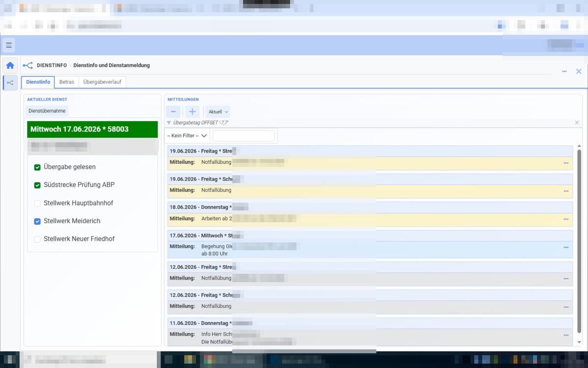Screen dimensions: 588x368
Task: Click the scrollbar up arrow in Mitteilungen
Action: 579,146
